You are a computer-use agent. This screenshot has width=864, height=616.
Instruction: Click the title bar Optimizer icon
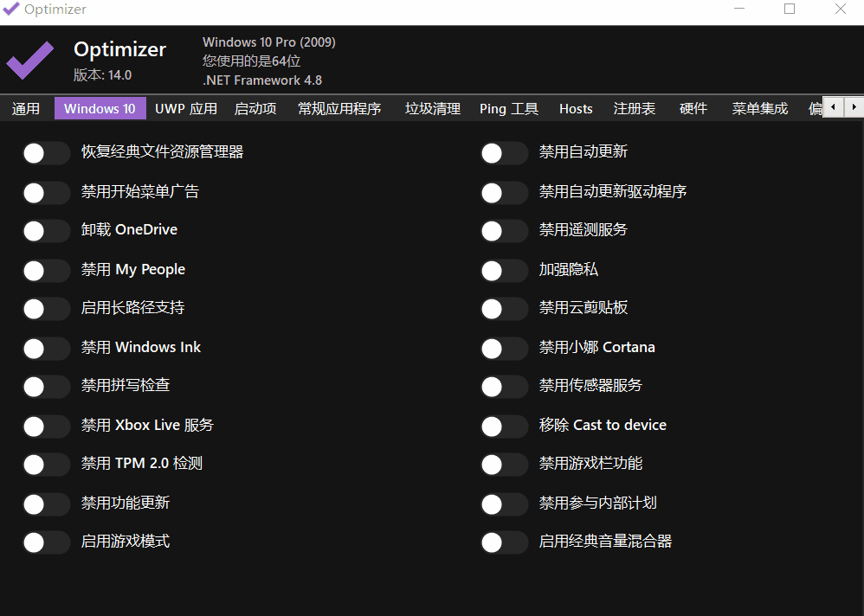(x=11, y=9)
